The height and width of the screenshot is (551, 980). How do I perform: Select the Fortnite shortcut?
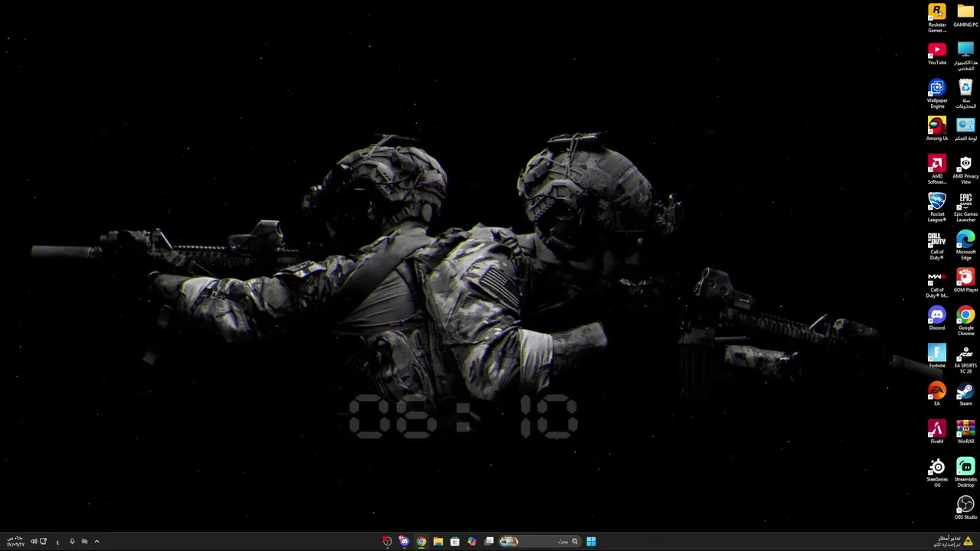click(937, 356)
